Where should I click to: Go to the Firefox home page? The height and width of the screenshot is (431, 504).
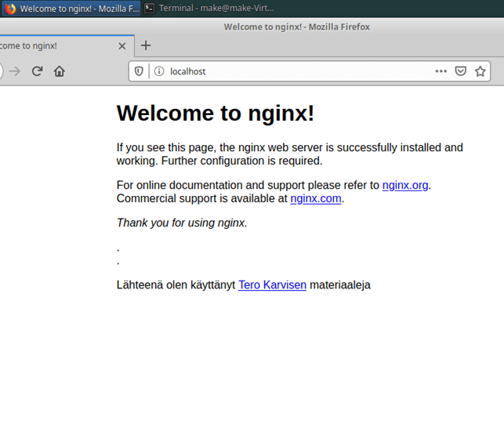tap(60, 71)
